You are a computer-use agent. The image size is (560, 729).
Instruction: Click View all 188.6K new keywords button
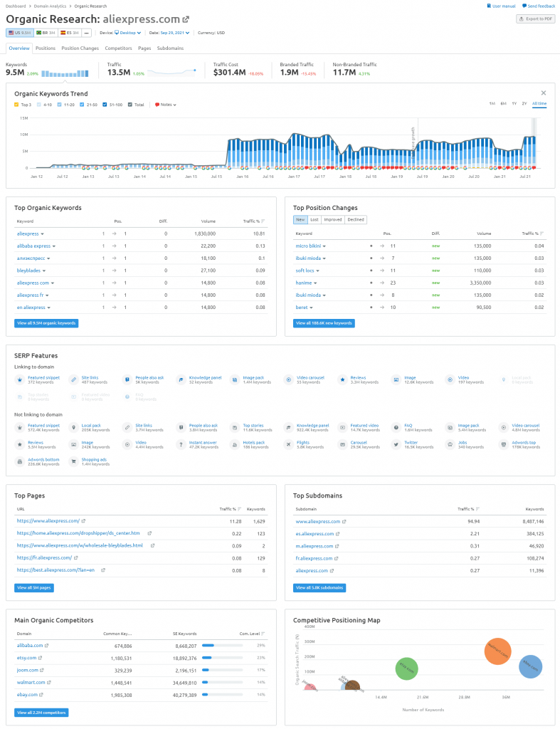[324, 323]
